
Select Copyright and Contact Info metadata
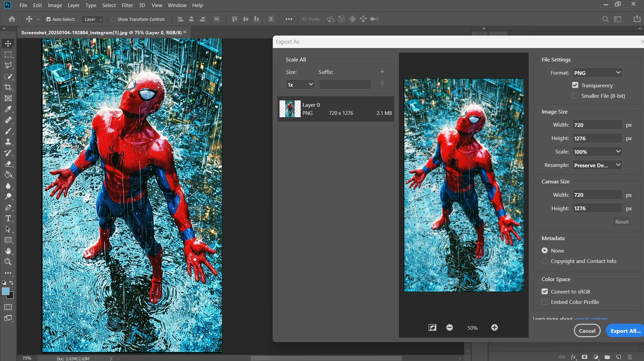pyautogui.click(x=545, y=261)
